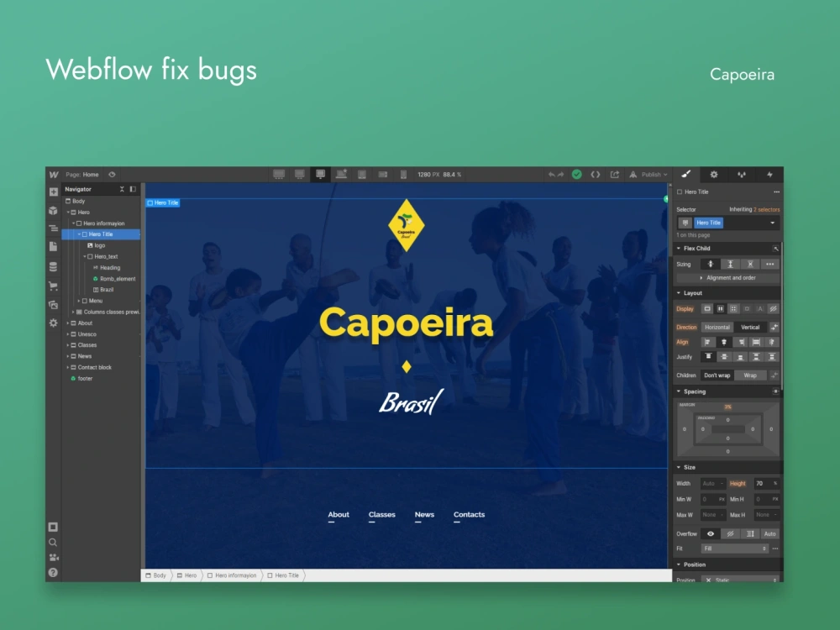The height and width of the screenshot is (630, 840).
Task: Select the Add Elements plus icon
Action: click(54, 191)
